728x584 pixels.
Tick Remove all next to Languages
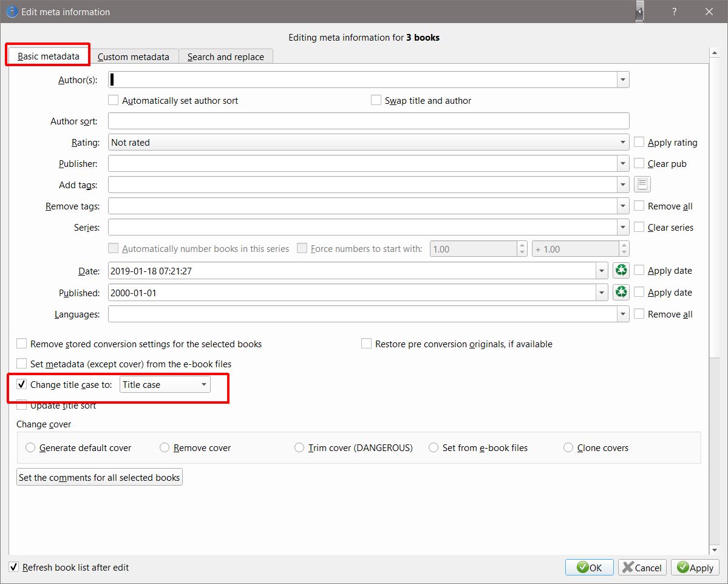click(639, 314)
